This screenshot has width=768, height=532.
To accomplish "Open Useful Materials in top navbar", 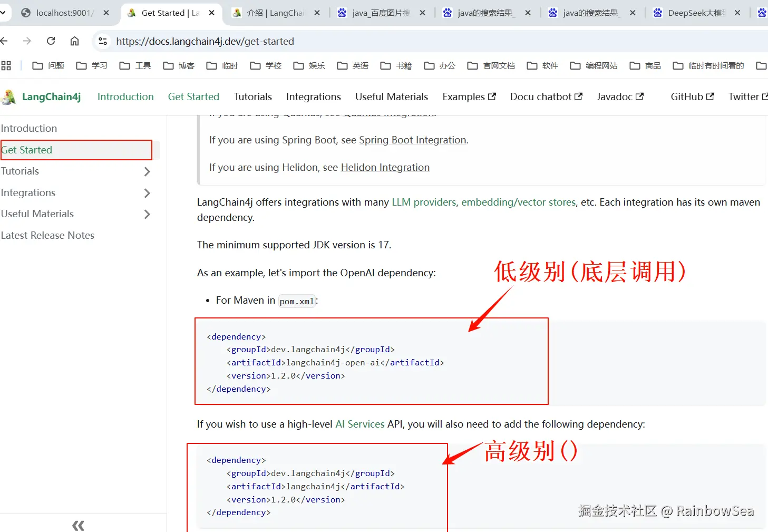I will (392, 96).
